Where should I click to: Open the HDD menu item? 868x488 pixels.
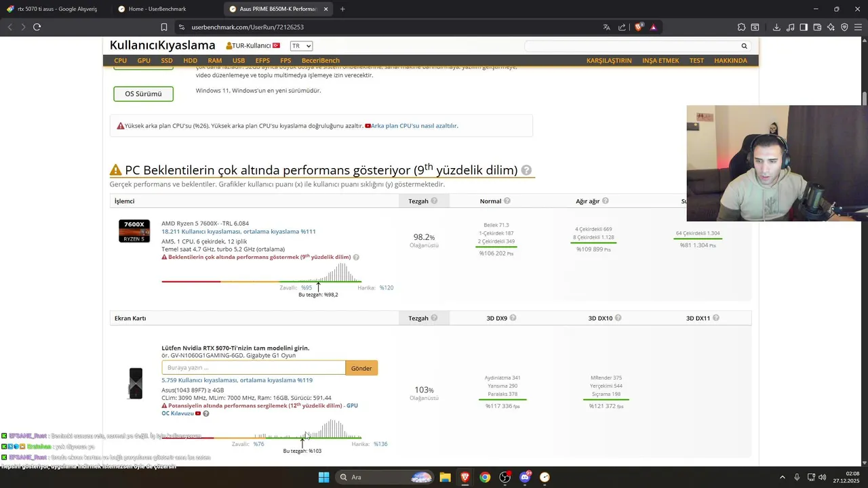pyautogui.click(x=190, y=60)
